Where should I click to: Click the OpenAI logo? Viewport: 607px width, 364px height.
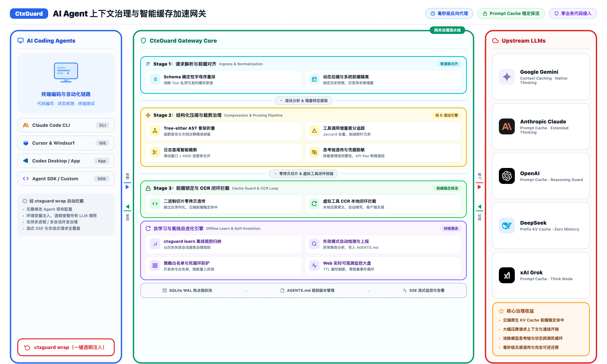(507, 176)
